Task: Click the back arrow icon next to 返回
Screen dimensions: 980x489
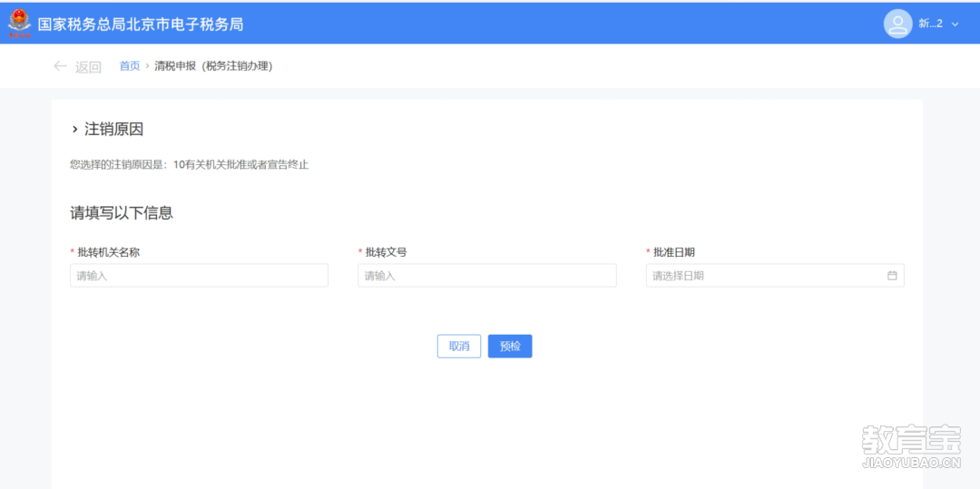Action: click(60, 66)
